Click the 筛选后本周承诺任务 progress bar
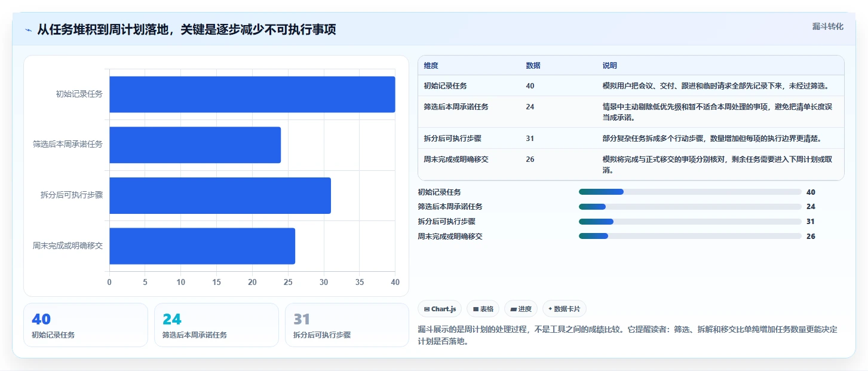Image resolution: width=868 pixels, height=371 pixels. coord(690,207)
